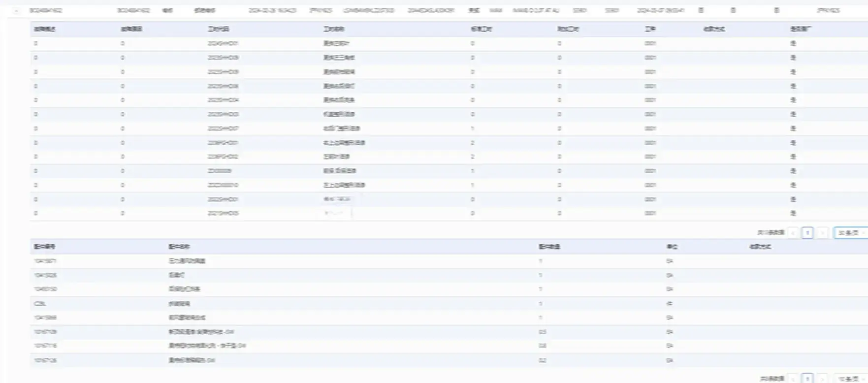Select page 1 in labor table pagination

click(x=807, y=233)
